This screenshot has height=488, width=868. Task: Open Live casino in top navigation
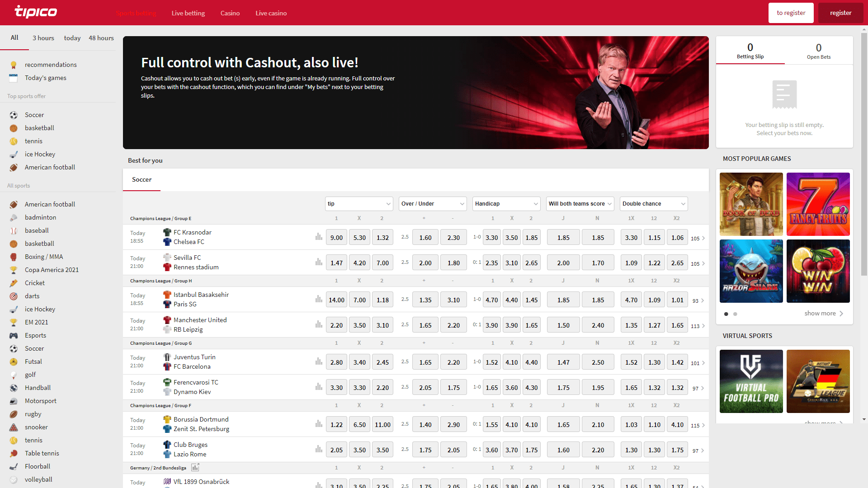271,13
